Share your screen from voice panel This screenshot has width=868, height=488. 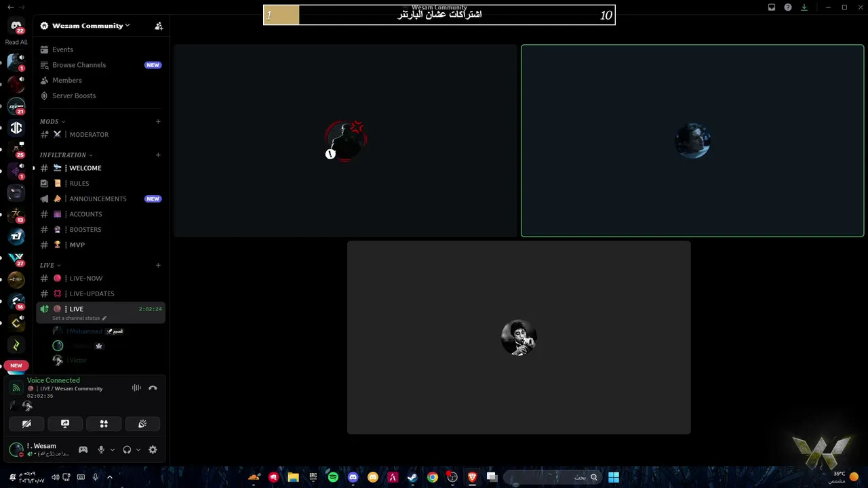click(x=65, y=424)
